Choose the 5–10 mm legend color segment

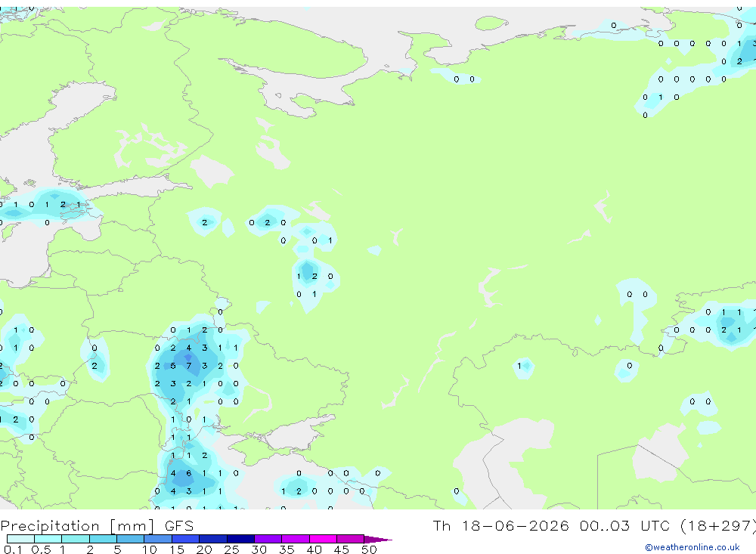pos(131,539)
